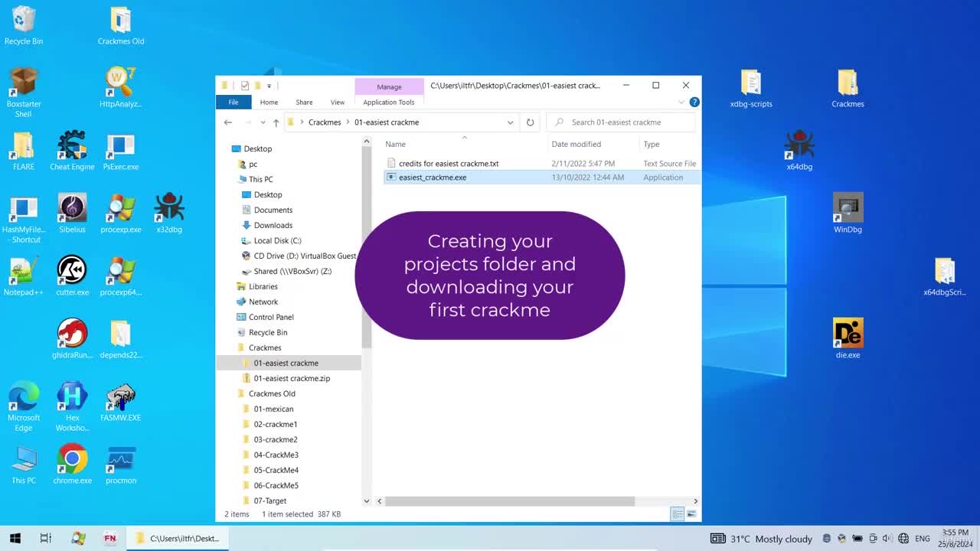Launch WinDbg from the desktop
The image size is (980, 551).
(x=848, y=213)
